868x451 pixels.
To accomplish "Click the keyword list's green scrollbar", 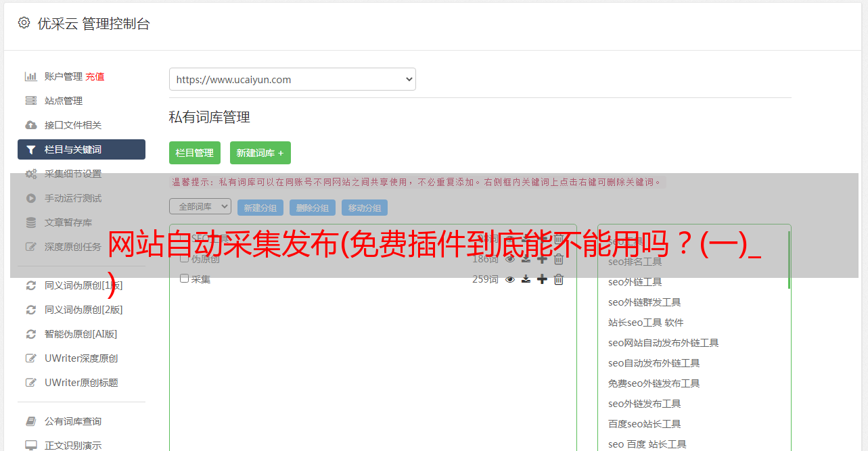I will click(789, 260).
